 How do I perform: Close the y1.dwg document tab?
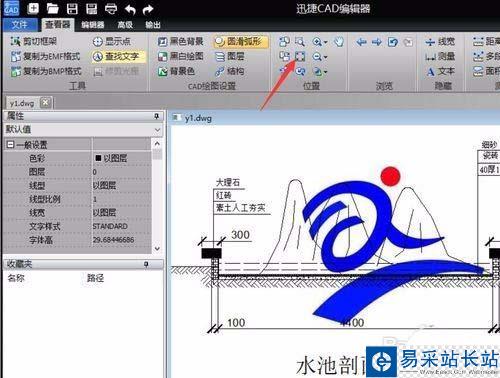[x=45, y=103]
